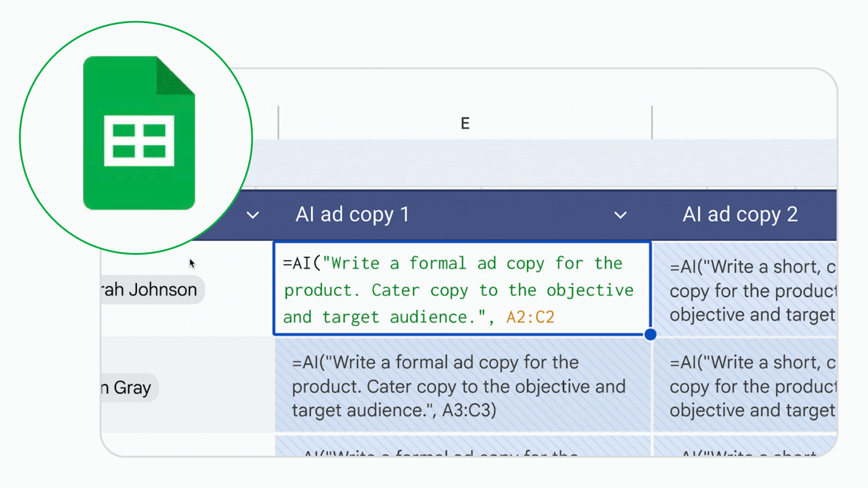The image size is (868, 488).
Task: Select the cell containing the name Gray
Action: [128, 387]
